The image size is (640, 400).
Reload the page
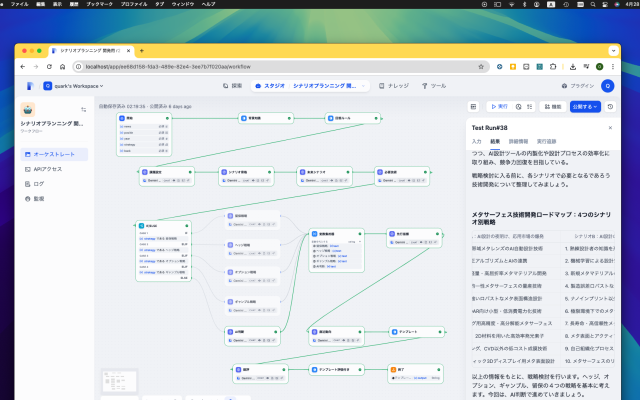click(49, 67)
